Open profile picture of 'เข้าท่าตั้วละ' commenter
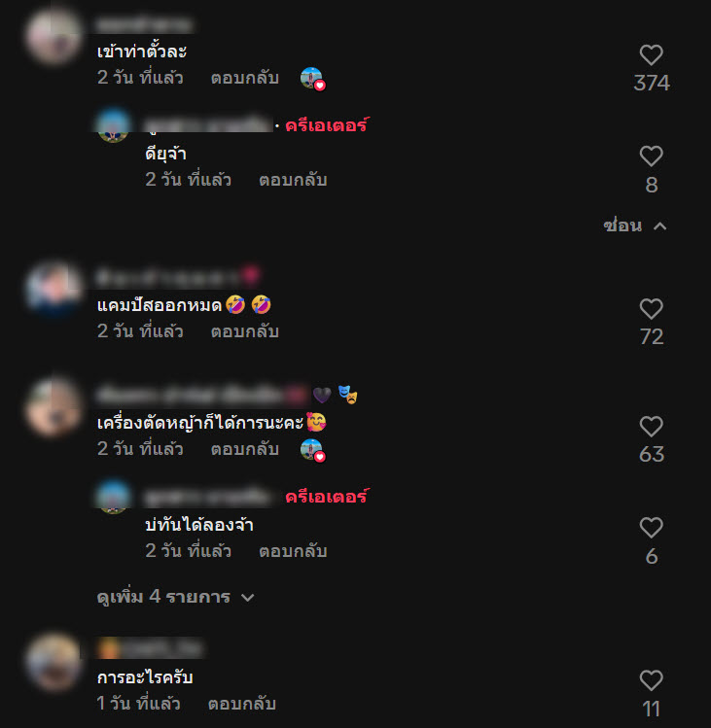The image size is (711, 728). 53,35
